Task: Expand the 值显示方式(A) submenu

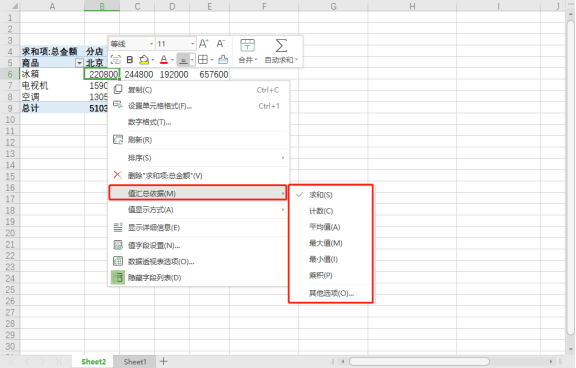Action: tap(198, 210)
